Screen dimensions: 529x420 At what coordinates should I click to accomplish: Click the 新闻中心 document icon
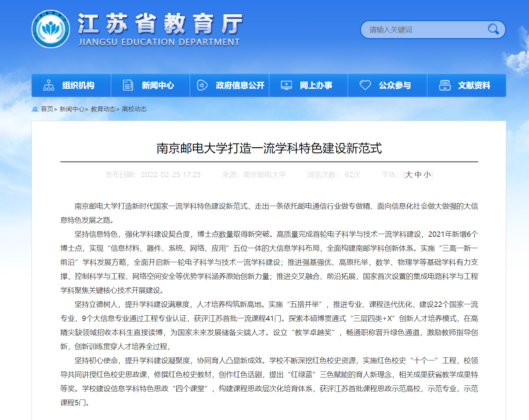click(128, 85)
